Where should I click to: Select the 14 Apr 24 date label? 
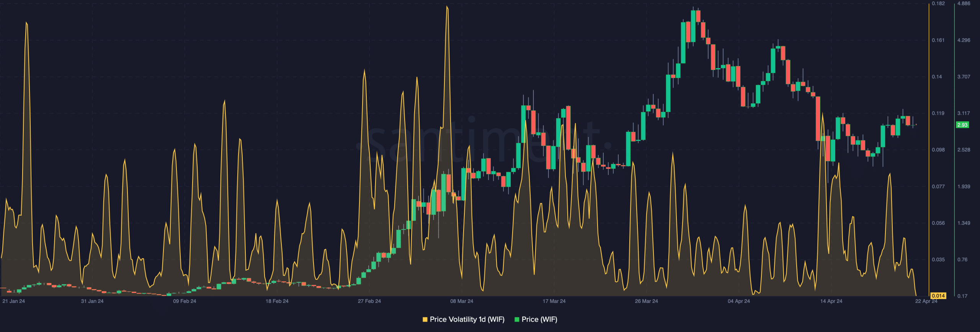(831, 301)
